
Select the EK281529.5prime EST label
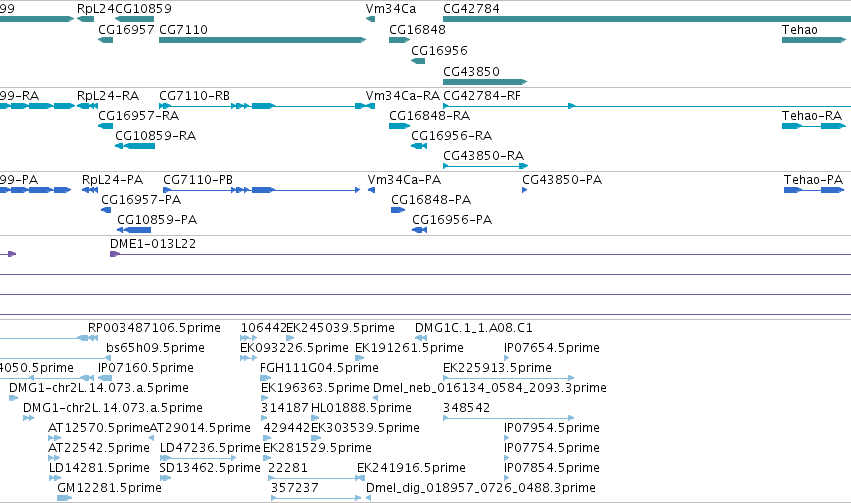click(317, 448)
